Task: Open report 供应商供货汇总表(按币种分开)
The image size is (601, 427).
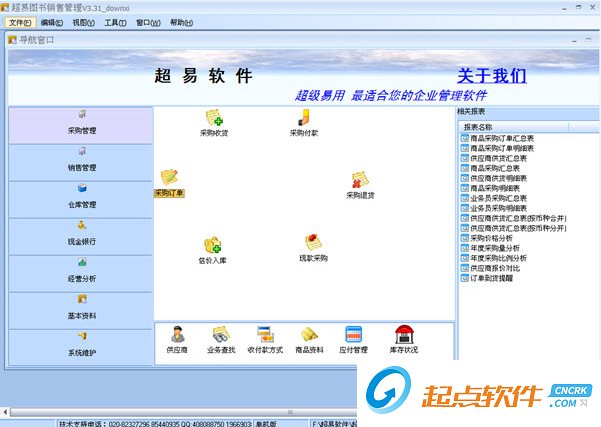Action: (514, 228)
